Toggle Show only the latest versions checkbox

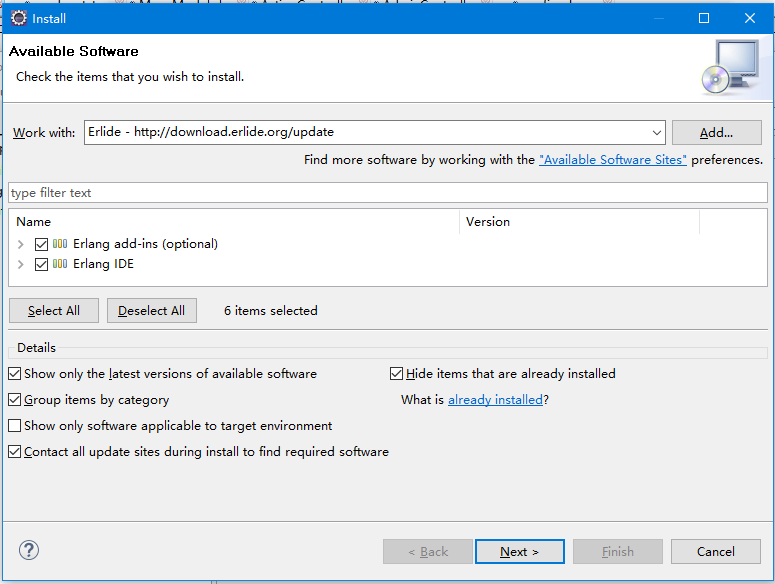pos(15,374)
